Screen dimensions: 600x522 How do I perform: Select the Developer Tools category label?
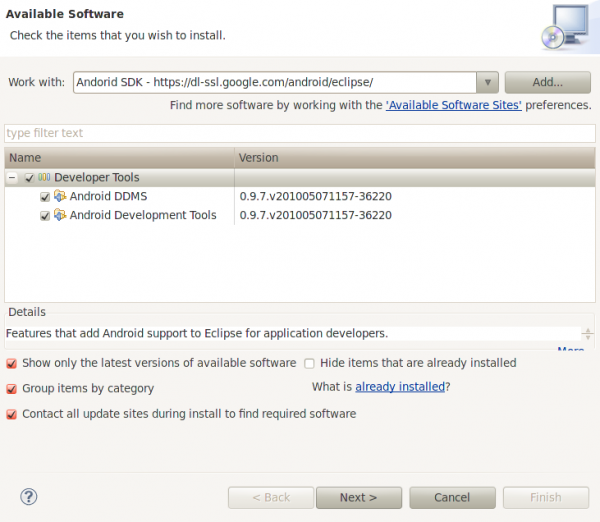pyautogui.click(x=97, y=177)
